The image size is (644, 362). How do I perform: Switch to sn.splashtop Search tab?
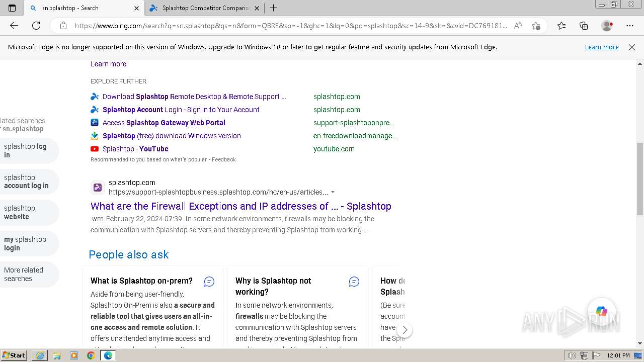coord(84,8)
